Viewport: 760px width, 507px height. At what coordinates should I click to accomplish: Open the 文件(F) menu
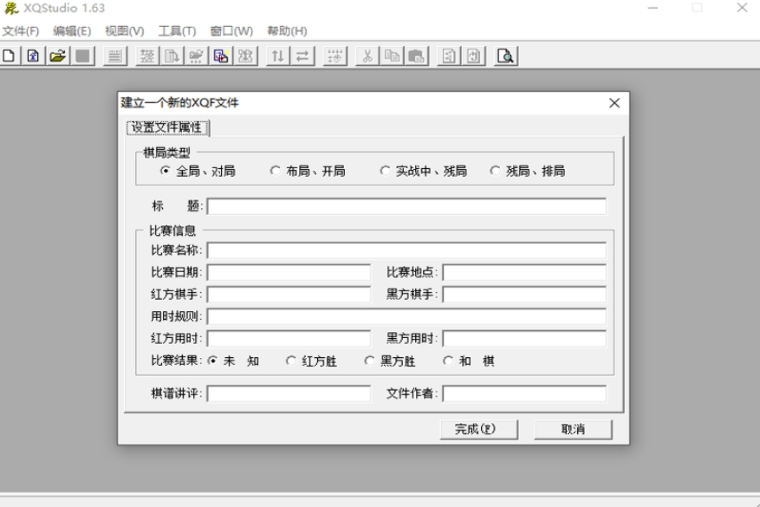21,31
